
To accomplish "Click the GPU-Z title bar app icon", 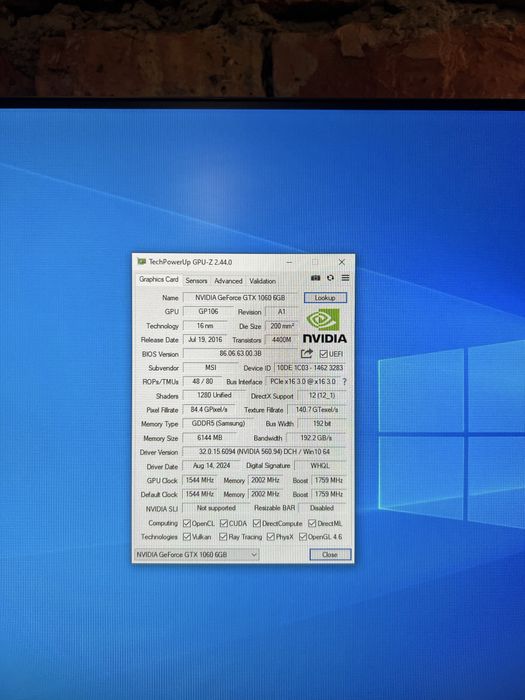I will 142,262.
